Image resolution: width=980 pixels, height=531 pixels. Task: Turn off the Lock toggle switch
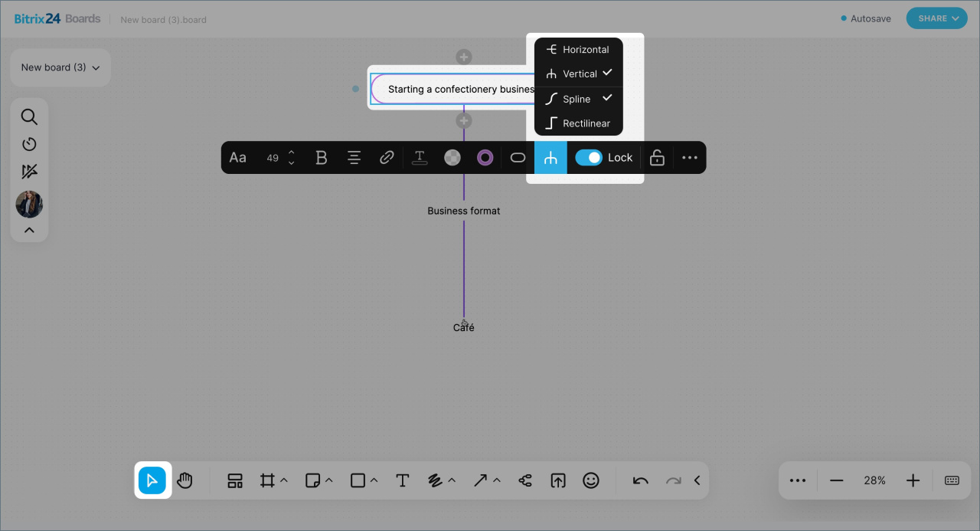(x=589, y=158)
